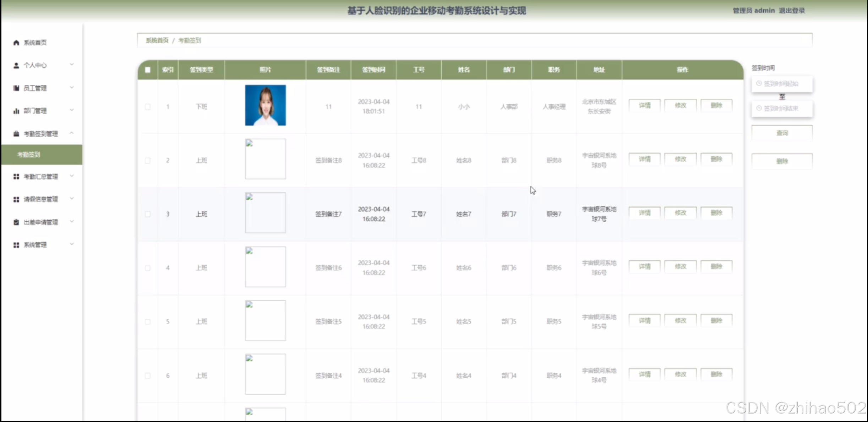Screen dimensions: 868x422
Task: Select the 考勤签到 submenu item
Action: point(29,155)
